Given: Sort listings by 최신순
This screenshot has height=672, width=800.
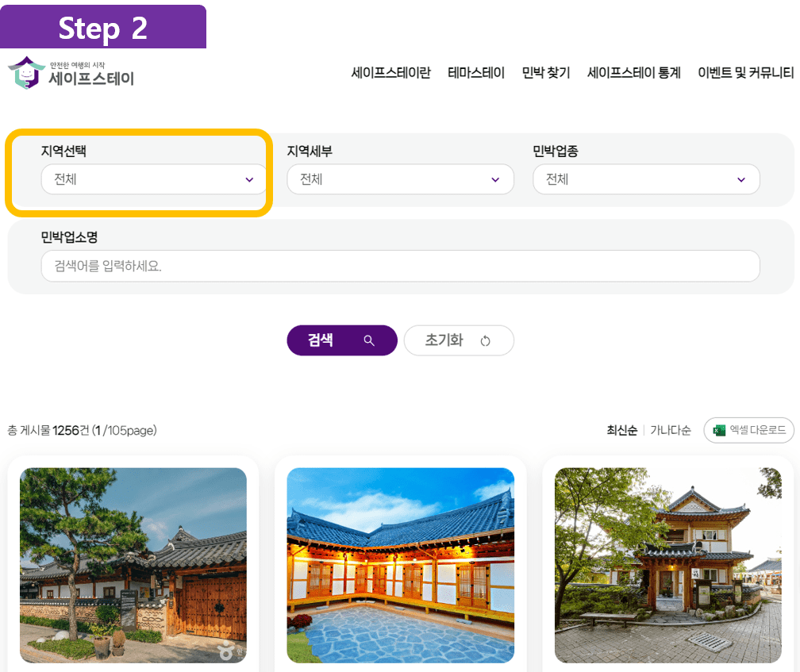Looking at the screenshot, I should tap(624, 430).
